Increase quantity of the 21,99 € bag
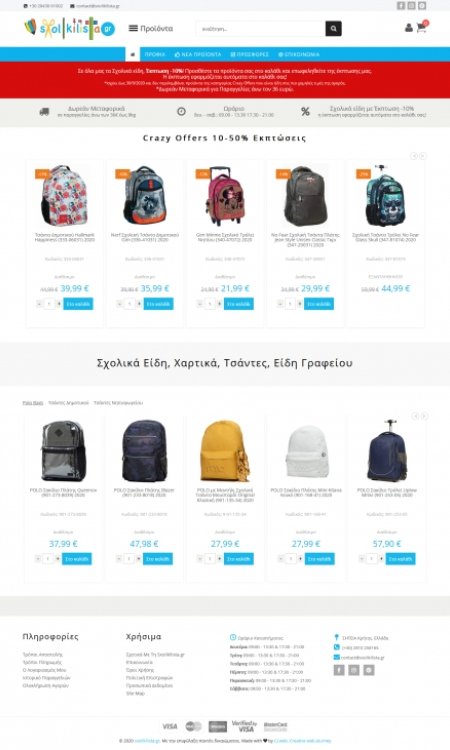Screen dimensions: 450x750 (220, 304)
